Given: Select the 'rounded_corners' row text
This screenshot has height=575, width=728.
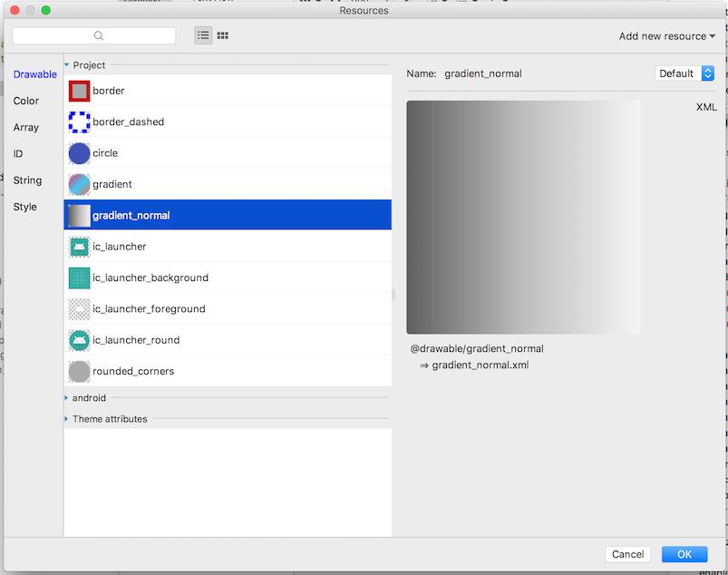Looking at the screenshot, I should 133,371.
